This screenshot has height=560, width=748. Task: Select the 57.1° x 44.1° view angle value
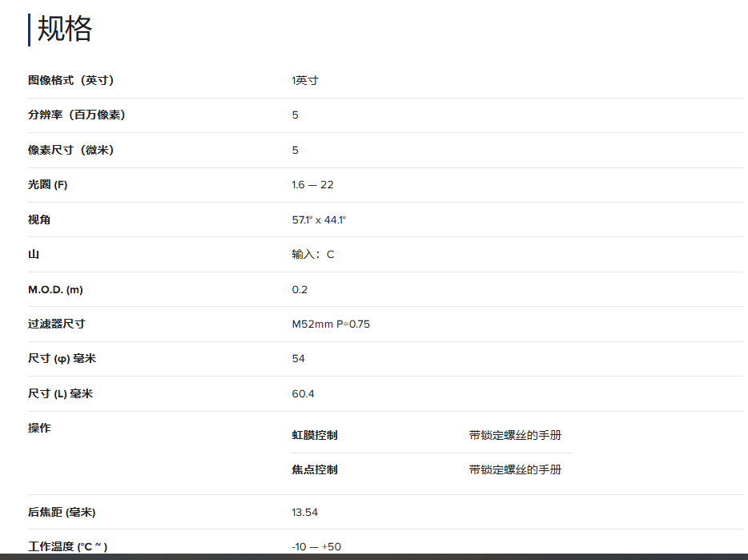click(x=319, y=220)
